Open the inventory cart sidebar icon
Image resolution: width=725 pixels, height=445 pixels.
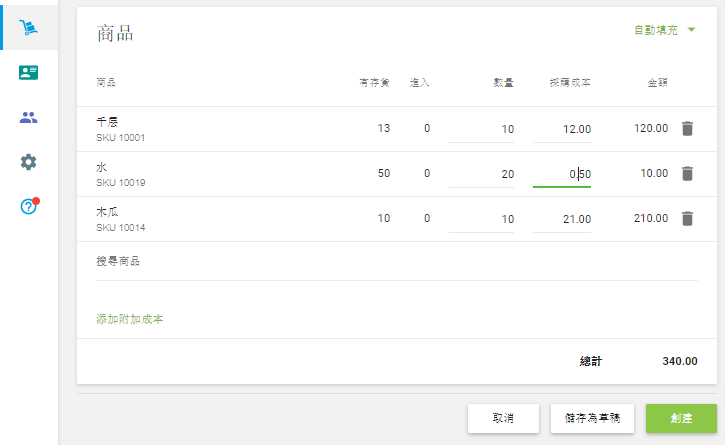(x=28, y=27)
